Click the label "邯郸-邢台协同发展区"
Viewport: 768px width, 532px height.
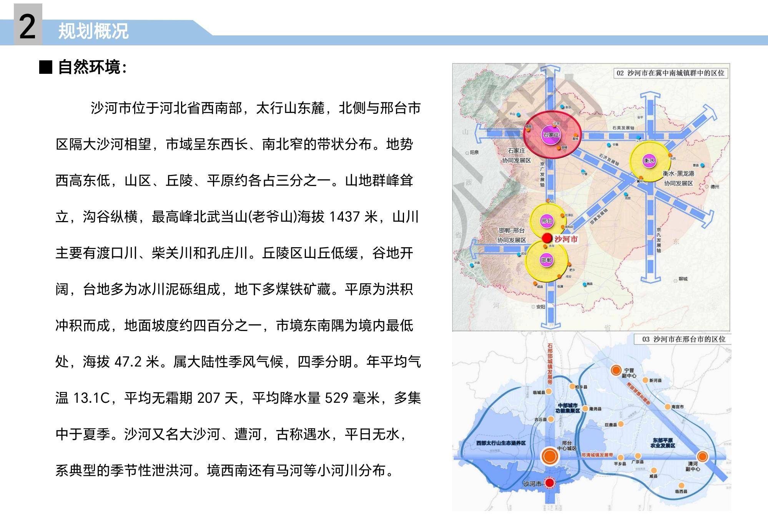pyautogui.click(x=512, y=235)
